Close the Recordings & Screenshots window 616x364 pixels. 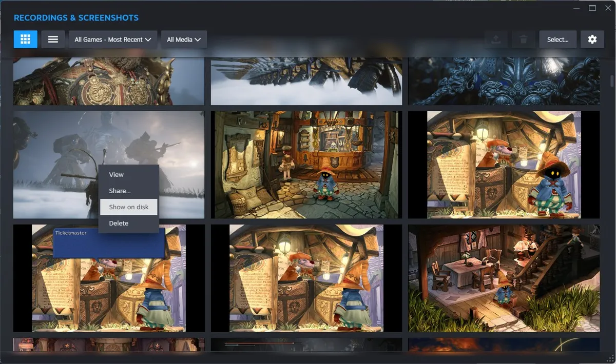point(607,8)
